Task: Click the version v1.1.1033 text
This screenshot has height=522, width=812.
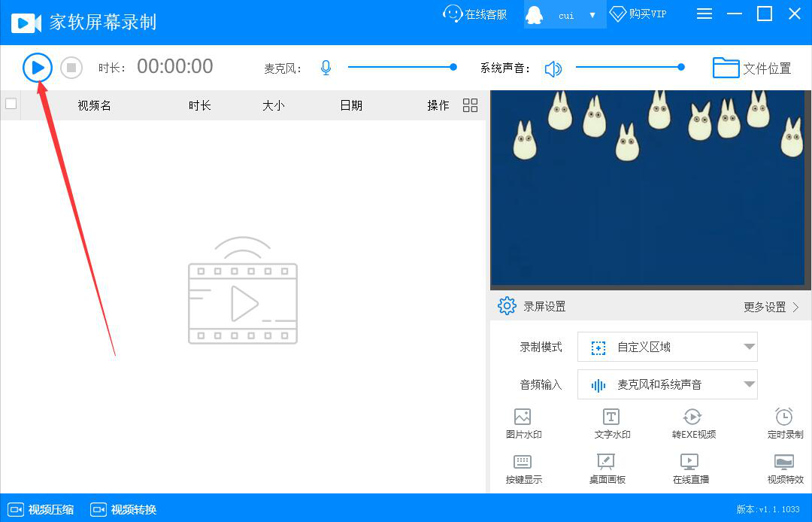Action: (x=768, y=509)
